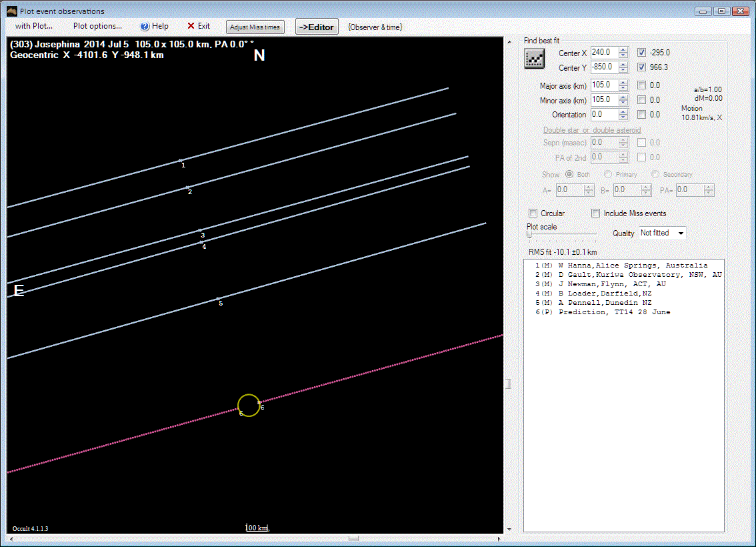The width and height of the screenshot is (756, 547).
Task: Open the Help menu
Action: [x=154, y=26]
